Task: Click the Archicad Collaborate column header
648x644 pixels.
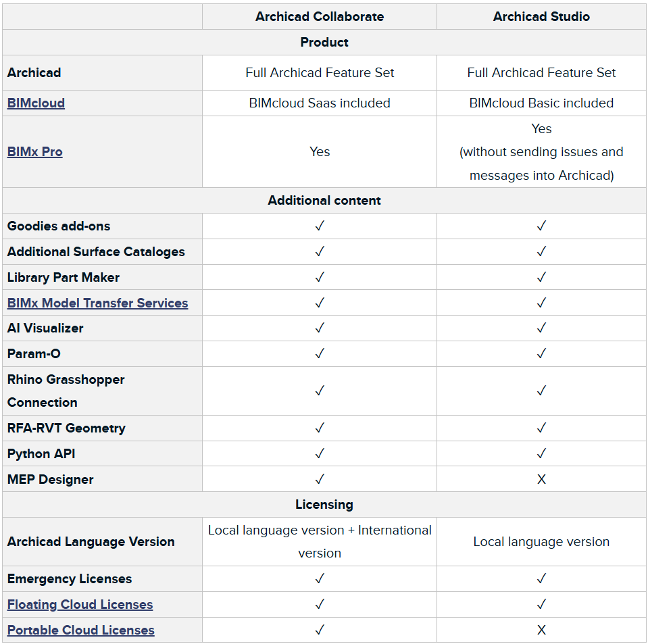Action: click(320, 17)
